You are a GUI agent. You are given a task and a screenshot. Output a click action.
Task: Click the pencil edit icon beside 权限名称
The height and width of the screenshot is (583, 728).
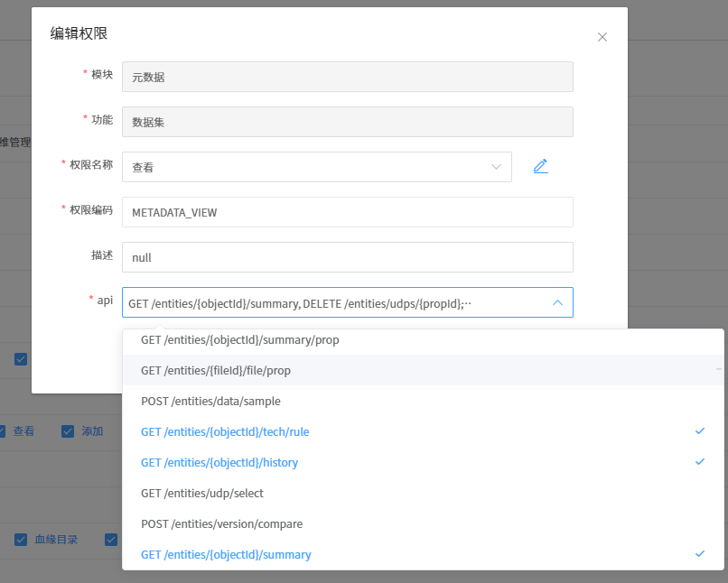(540, 166)
